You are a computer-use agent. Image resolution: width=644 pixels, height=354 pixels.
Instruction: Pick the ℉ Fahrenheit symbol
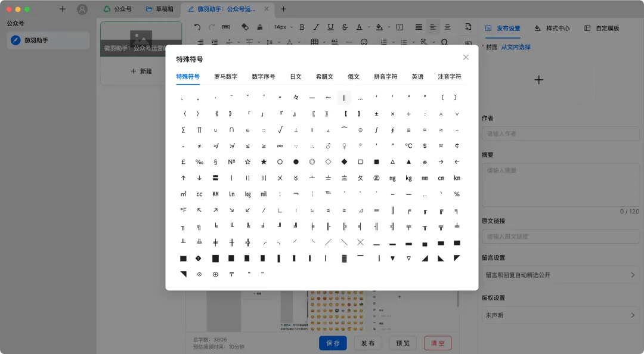click(183, 210)
